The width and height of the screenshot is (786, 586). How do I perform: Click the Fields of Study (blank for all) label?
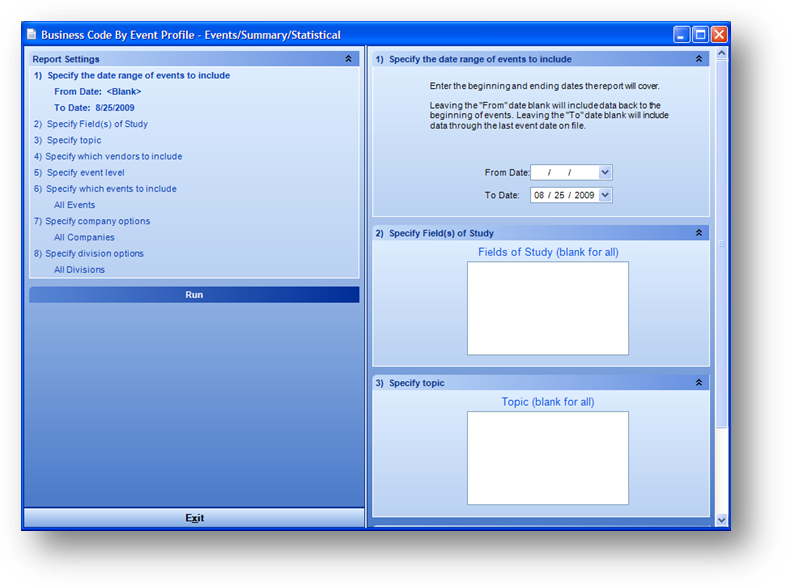(x=548, y=252)
